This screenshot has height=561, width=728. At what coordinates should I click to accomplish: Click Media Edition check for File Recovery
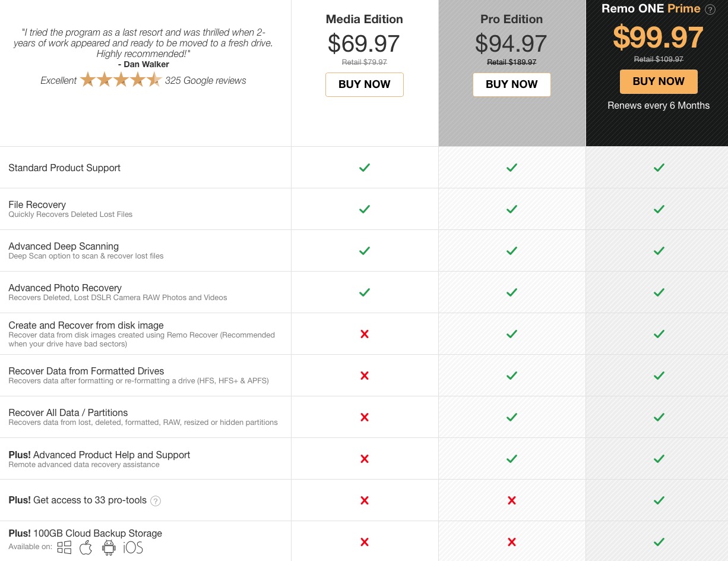(x=365, y=209)
